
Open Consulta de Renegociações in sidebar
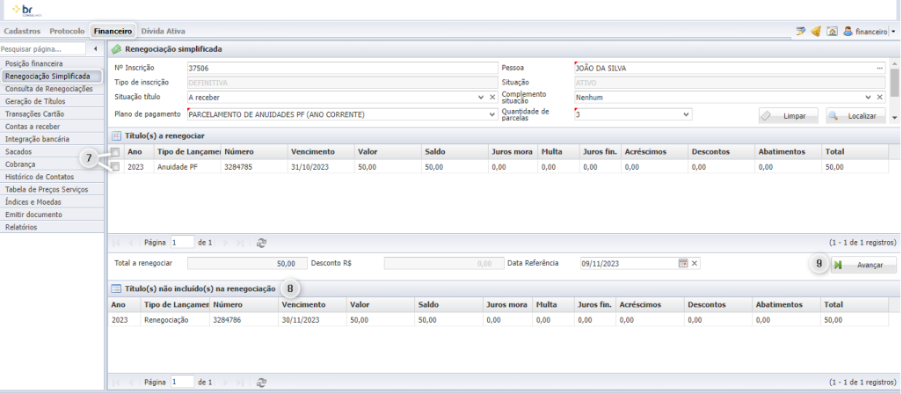(x=52, y=89)
